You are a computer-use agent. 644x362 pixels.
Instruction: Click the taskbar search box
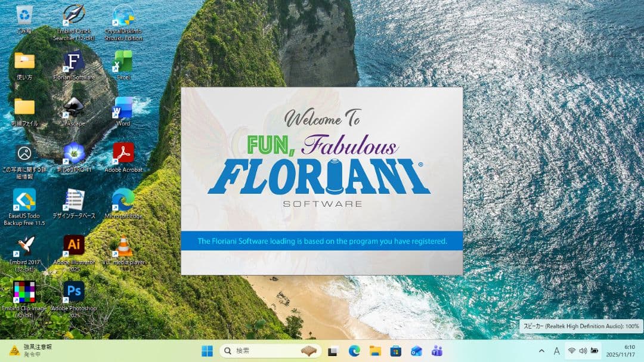(268, 351)
